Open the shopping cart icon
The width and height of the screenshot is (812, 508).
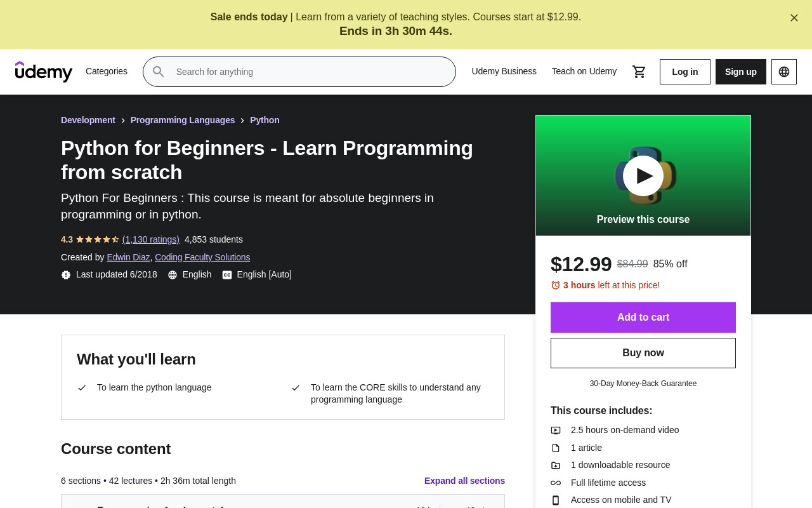639,72
